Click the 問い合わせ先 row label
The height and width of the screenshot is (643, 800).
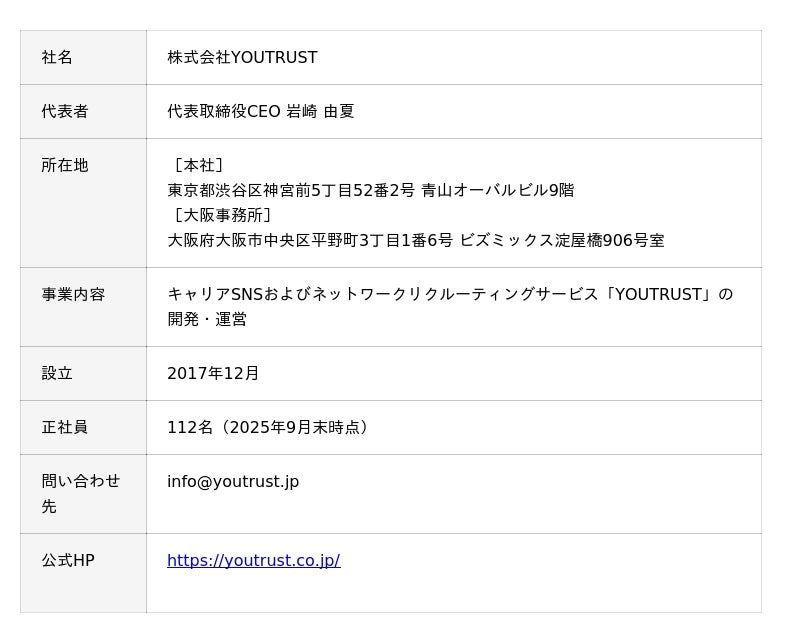click(x=80, y=481)
